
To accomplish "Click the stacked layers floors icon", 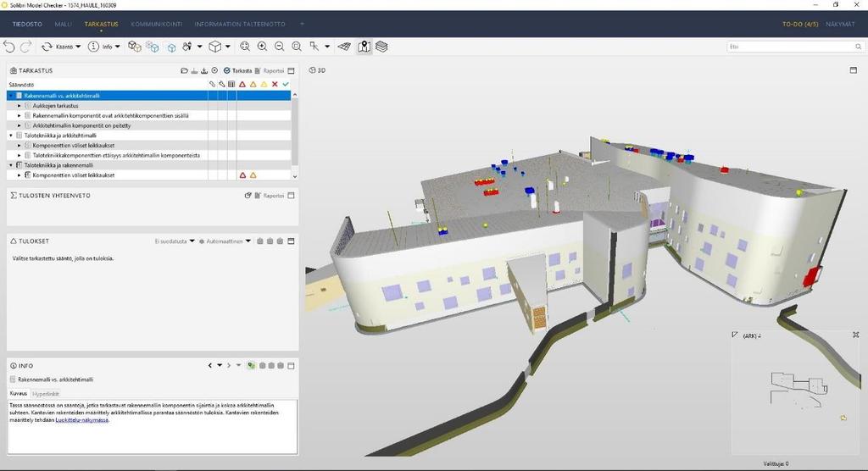I will (x=381, y=47).
